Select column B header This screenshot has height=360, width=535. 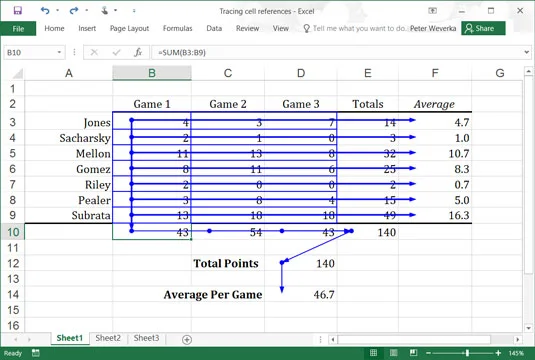(152, 73)
